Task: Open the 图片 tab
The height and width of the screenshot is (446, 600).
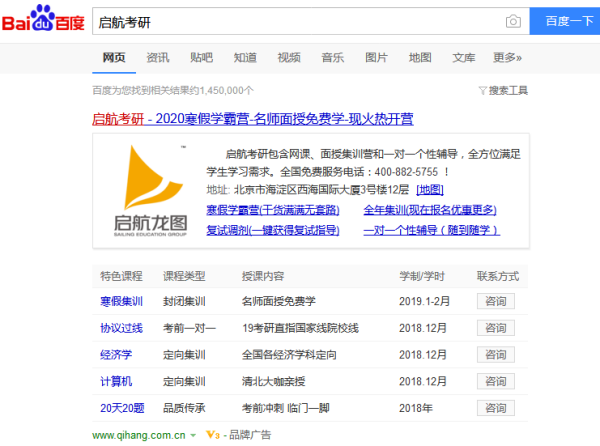Action: [x=376, y=58]
